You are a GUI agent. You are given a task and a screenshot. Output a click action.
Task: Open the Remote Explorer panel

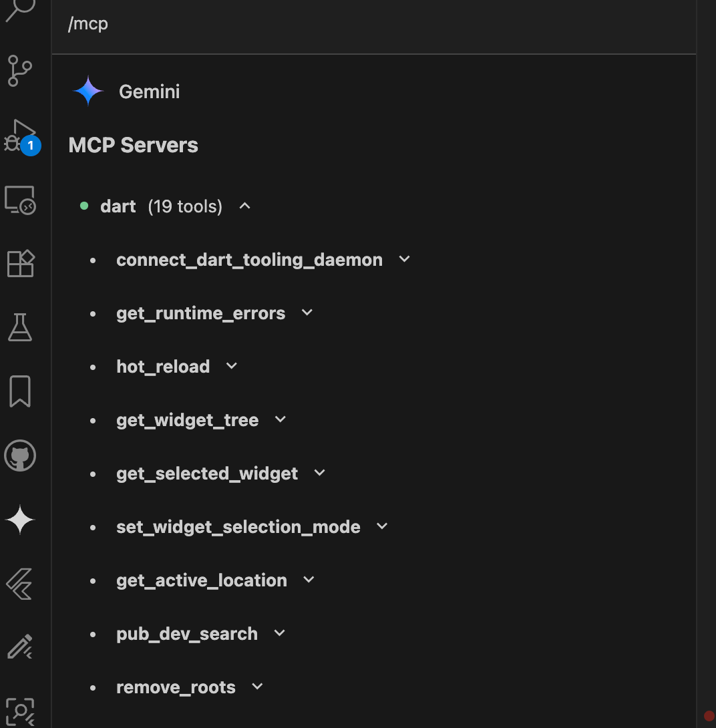(19, 200)
